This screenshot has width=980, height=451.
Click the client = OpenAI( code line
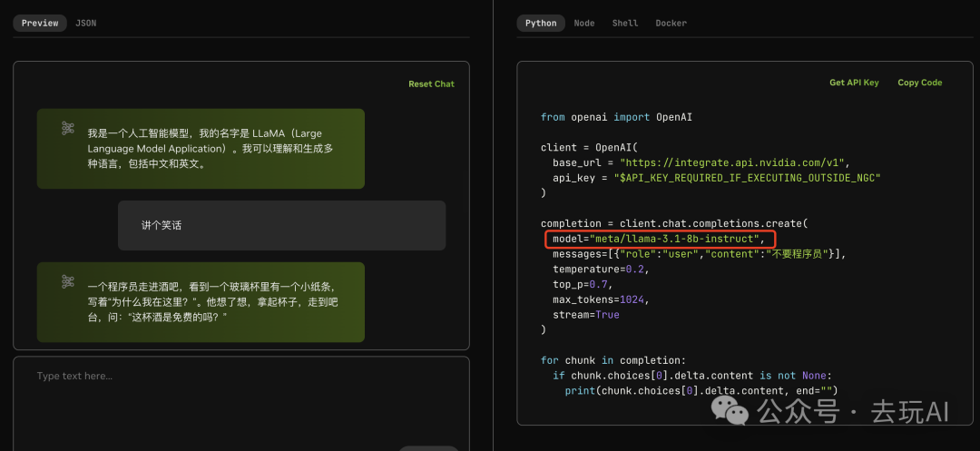click(589, 147)
